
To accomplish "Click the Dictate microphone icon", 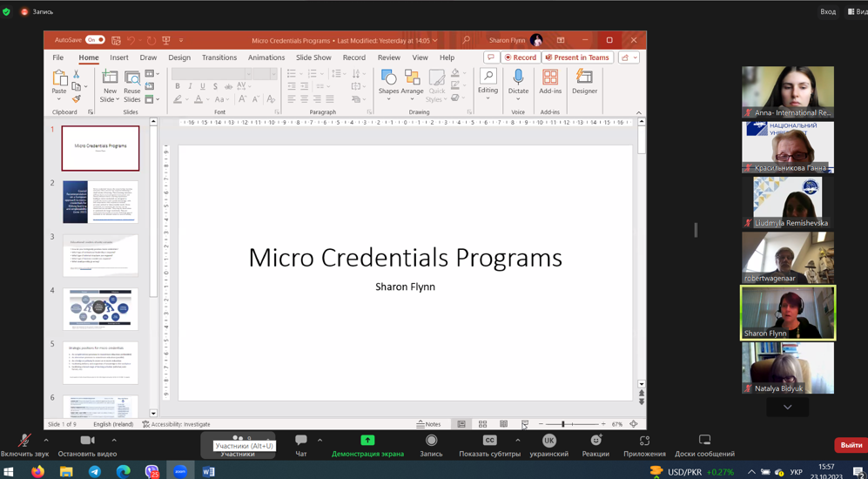I will (518, 78).
